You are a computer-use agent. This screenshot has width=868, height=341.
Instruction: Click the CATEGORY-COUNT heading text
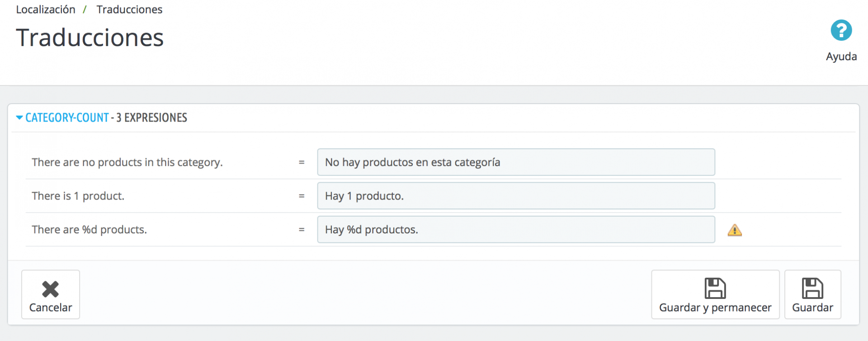[x=67, y=118]
